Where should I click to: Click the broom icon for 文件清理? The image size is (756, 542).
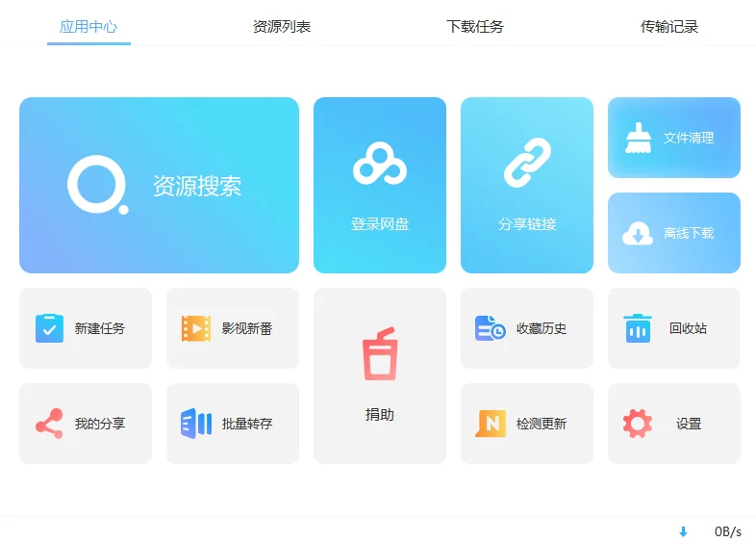(x=639, y=138)
